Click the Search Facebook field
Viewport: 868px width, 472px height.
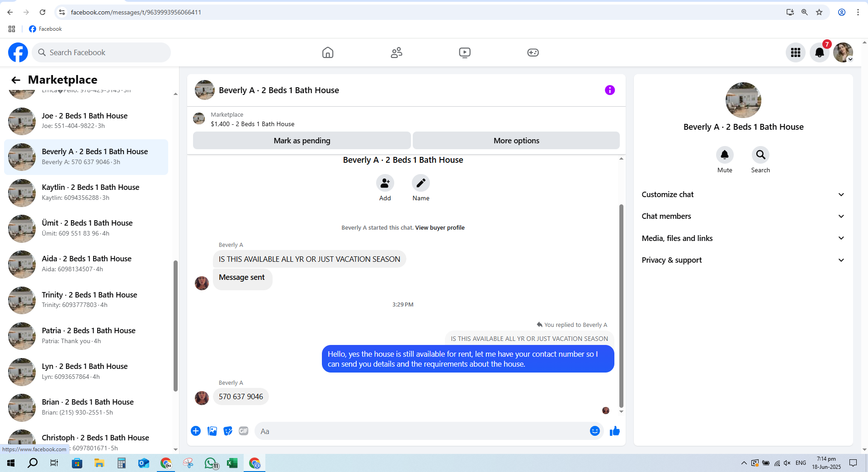(101, 52)
